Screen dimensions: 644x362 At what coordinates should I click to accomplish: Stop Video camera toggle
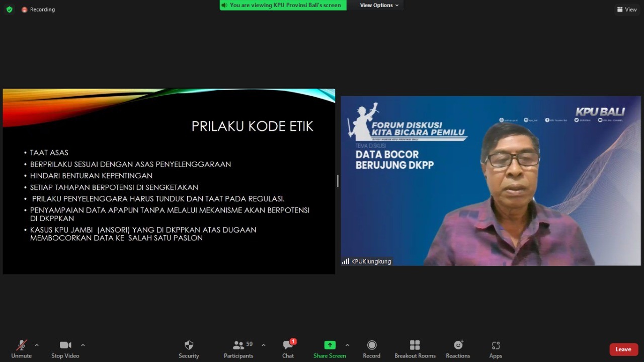[x=65, y=348]
